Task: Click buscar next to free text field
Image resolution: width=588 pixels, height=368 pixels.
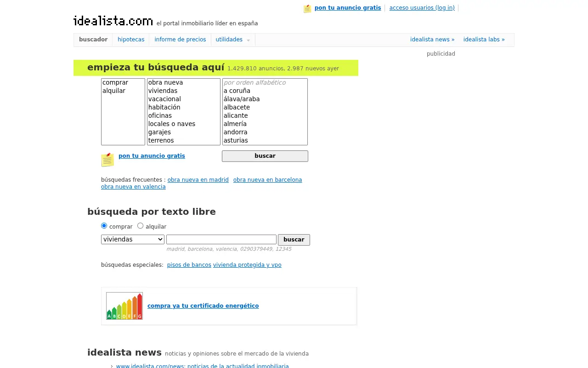Action: click(294, 240)
